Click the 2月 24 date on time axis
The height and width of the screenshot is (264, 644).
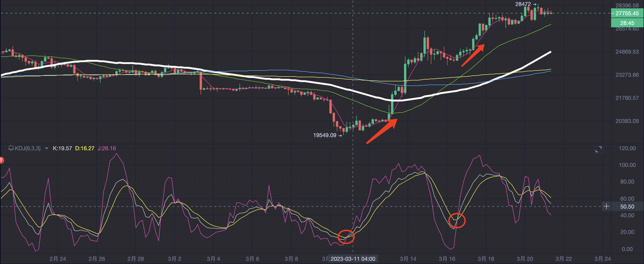(57, 258)
